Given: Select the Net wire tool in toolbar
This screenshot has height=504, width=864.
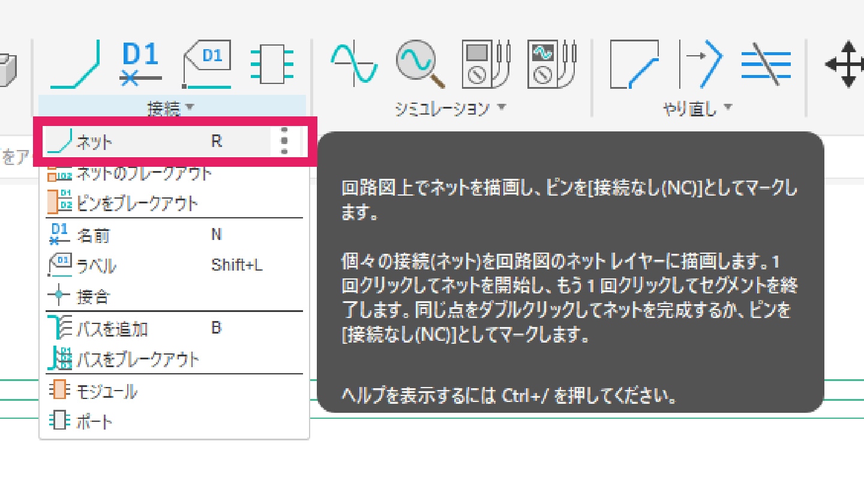Looking at the screenshot, I should click(75, 64).
